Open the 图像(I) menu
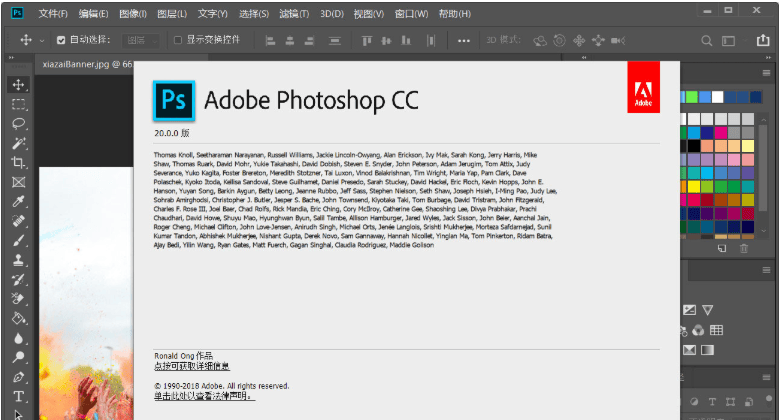Viewport: 780px width, 420px height. 133,14
